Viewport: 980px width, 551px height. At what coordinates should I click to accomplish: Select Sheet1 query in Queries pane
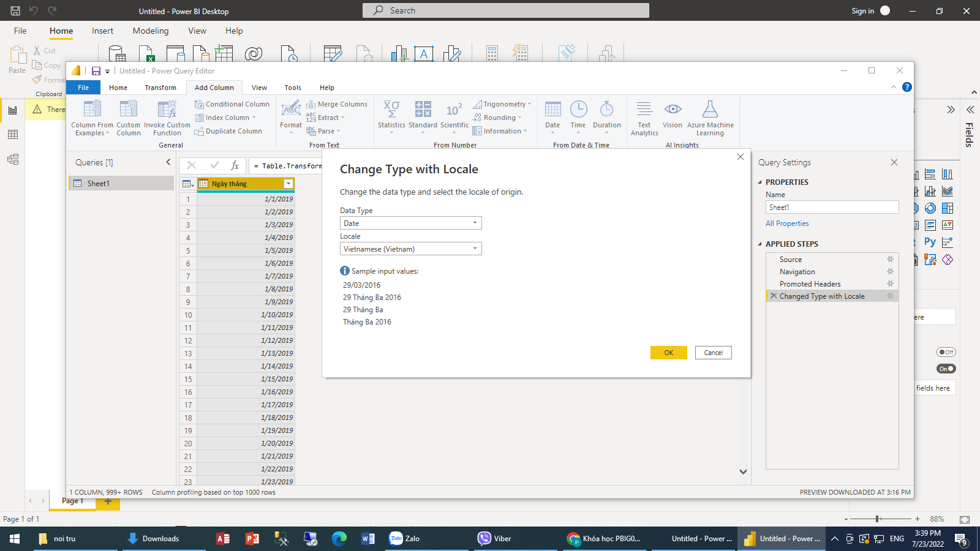click(121, 183)
